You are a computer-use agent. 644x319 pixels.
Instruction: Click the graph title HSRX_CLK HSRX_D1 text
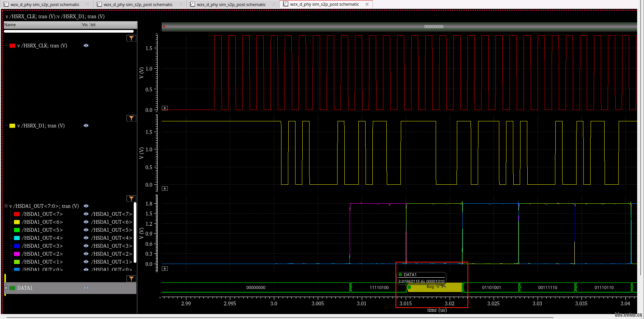pyautogui.click(x=55, y=16)
